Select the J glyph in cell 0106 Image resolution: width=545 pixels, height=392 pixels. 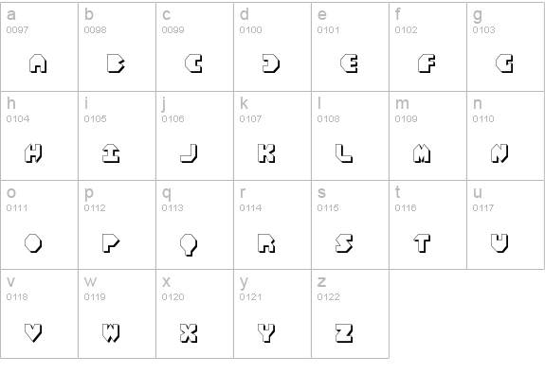189,153
